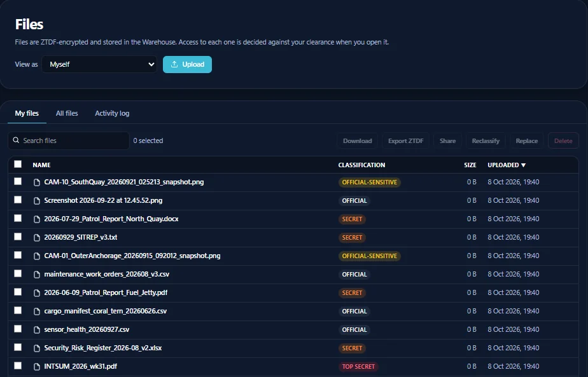Open file sensor_health_20260927.csv
This screenshot has width=588, height=377.
87,329
